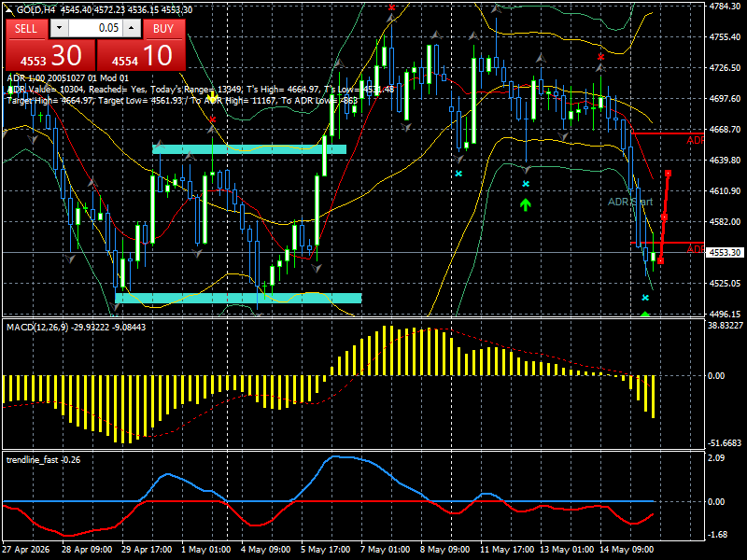Click the ADR 1.00 20051027 header line
The image size is (747, 560).
coord(67,78)
